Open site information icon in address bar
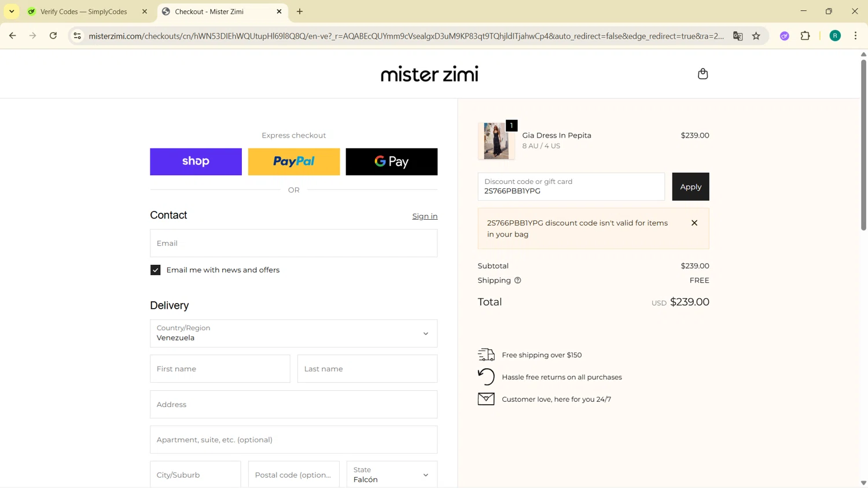 (x=77, y=36)
